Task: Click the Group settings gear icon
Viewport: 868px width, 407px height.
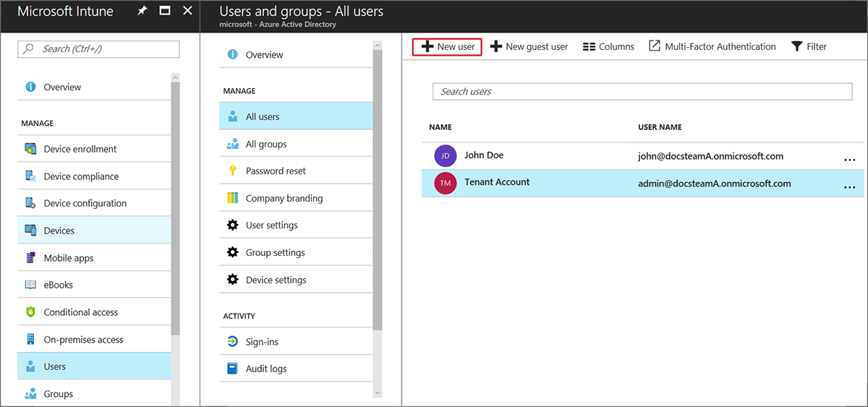Action: [x=232, y=252]
